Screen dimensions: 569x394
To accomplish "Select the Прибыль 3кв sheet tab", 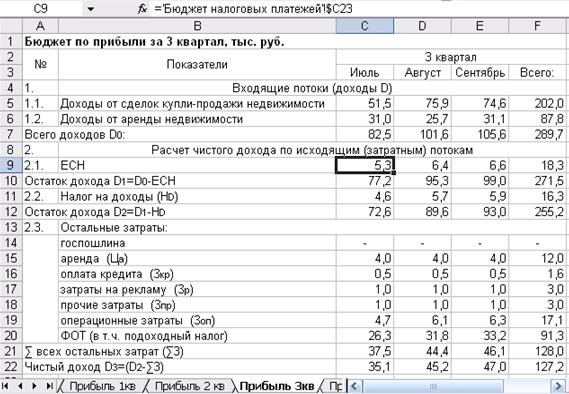I will [x=277, y=386].
